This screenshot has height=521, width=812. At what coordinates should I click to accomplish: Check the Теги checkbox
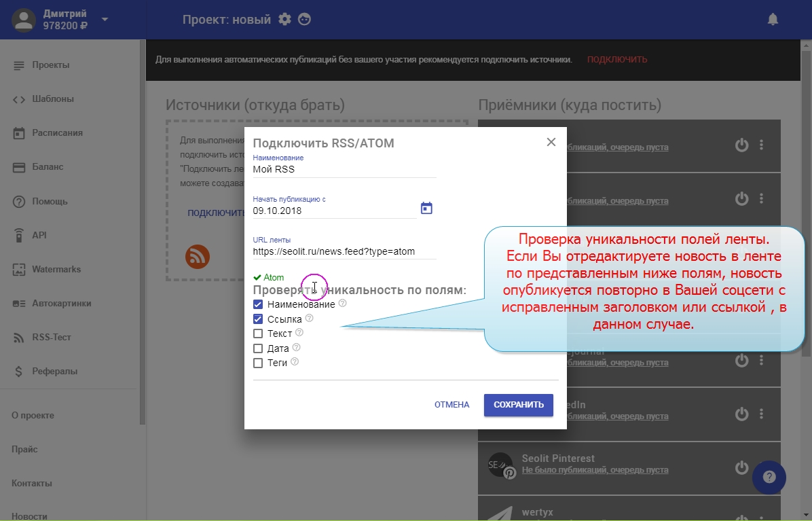(258, 363)
